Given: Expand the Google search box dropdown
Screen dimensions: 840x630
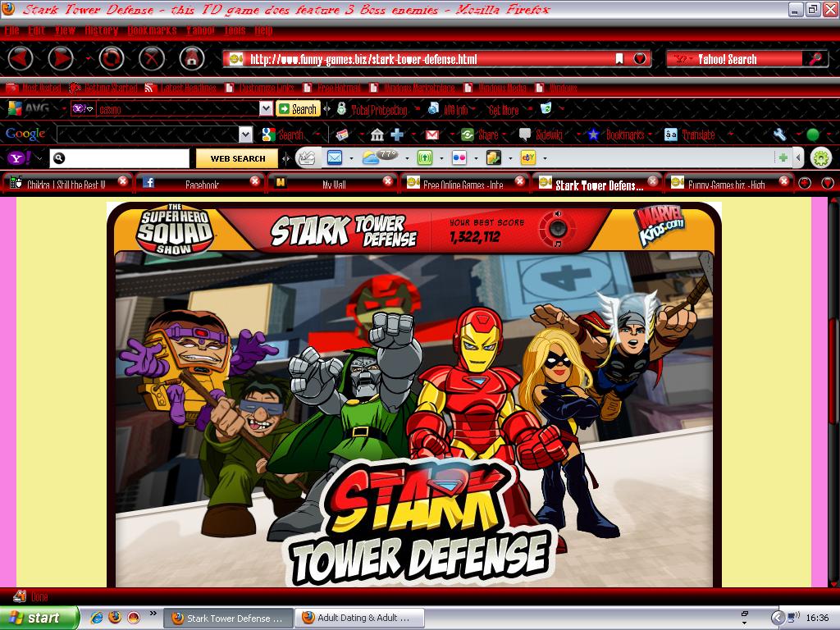Looking at the screenshot, I should coord(245,135).
